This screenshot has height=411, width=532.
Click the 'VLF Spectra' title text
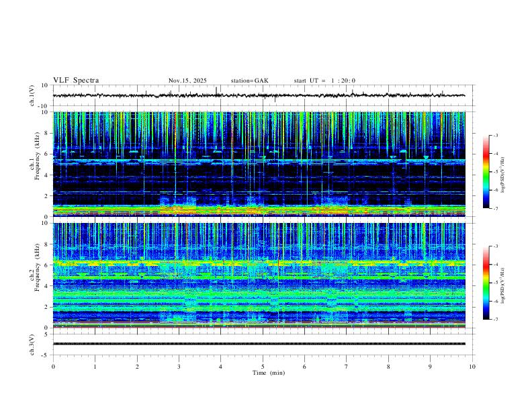[x=76, y=81]
